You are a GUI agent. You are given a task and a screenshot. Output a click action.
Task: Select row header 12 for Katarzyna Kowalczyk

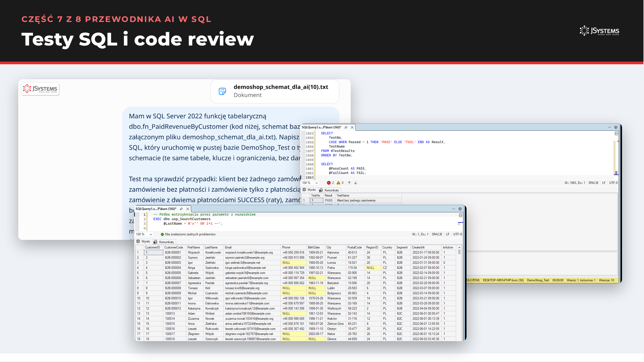pyautogui.click(x=139, y=308)
